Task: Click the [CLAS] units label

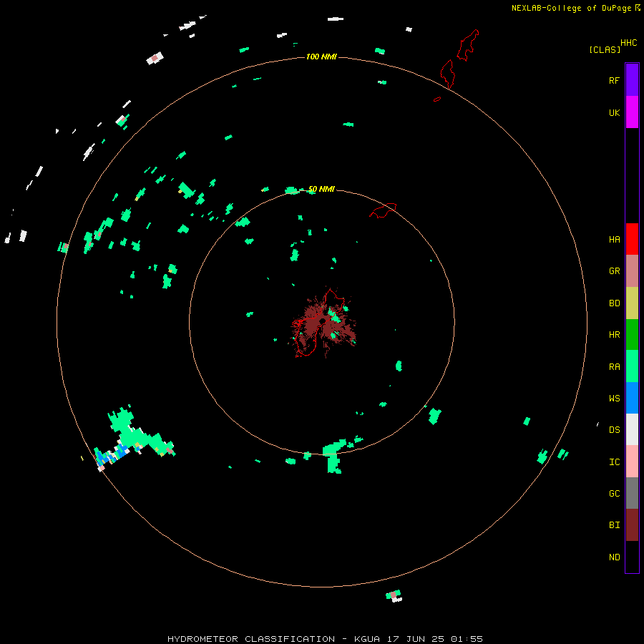Action: 605,49
